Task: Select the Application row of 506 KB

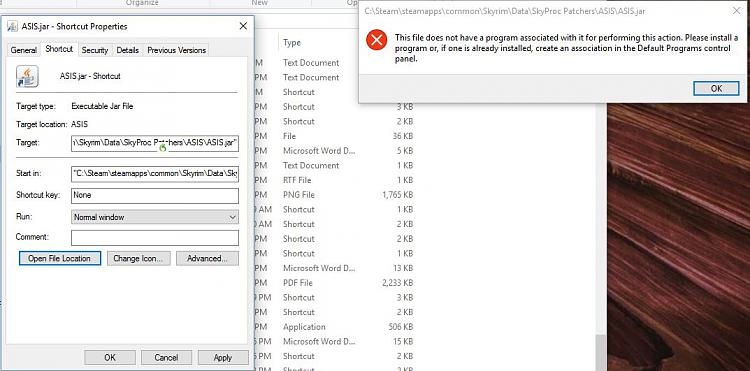Action: (335, 327)
